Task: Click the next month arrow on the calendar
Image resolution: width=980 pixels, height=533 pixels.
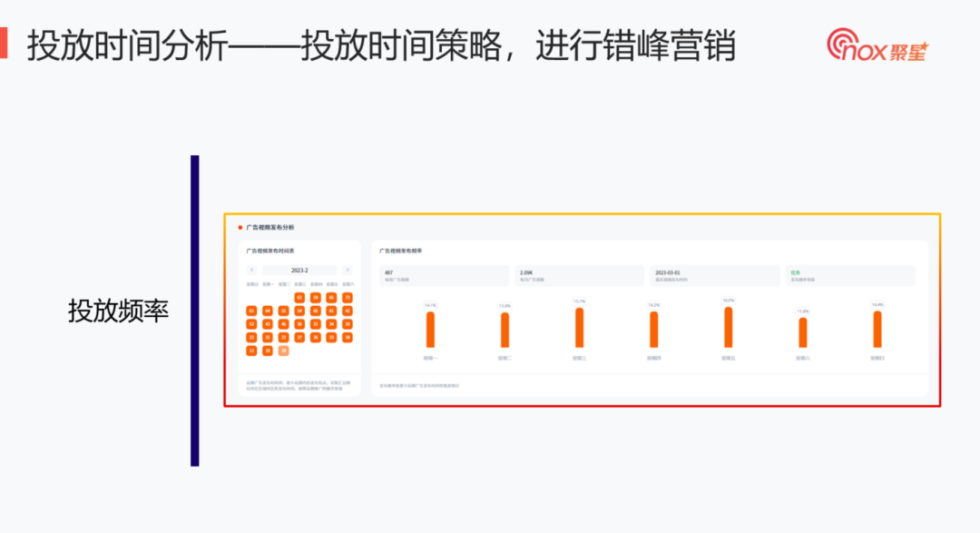Action: [348, 271]
